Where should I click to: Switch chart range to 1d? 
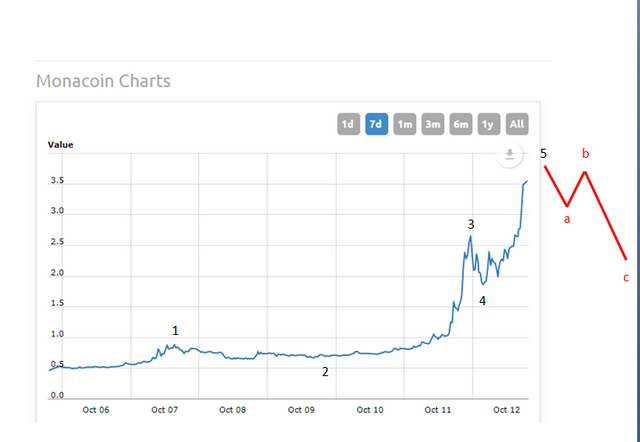pos(347,124)
